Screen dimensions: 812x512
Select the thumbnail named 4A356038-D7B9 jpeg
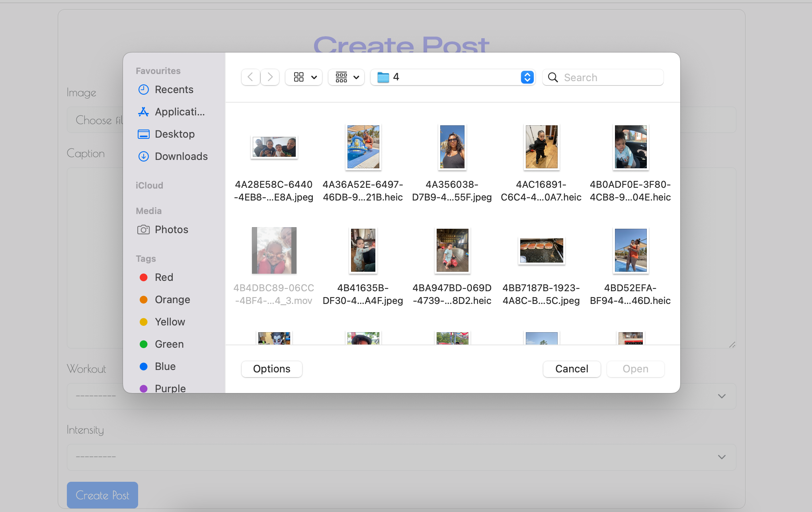pyautogui.click(x=452, y=147)
